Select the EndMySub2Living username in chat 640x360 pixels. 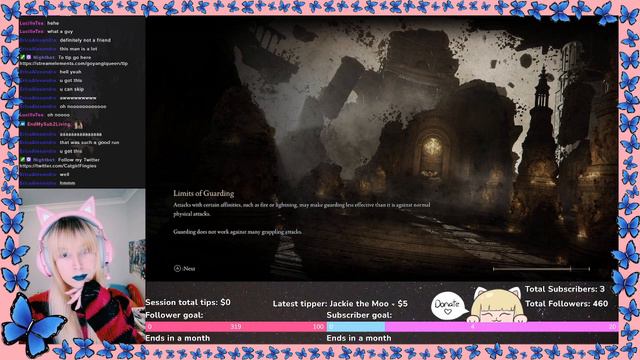(49, 124)
